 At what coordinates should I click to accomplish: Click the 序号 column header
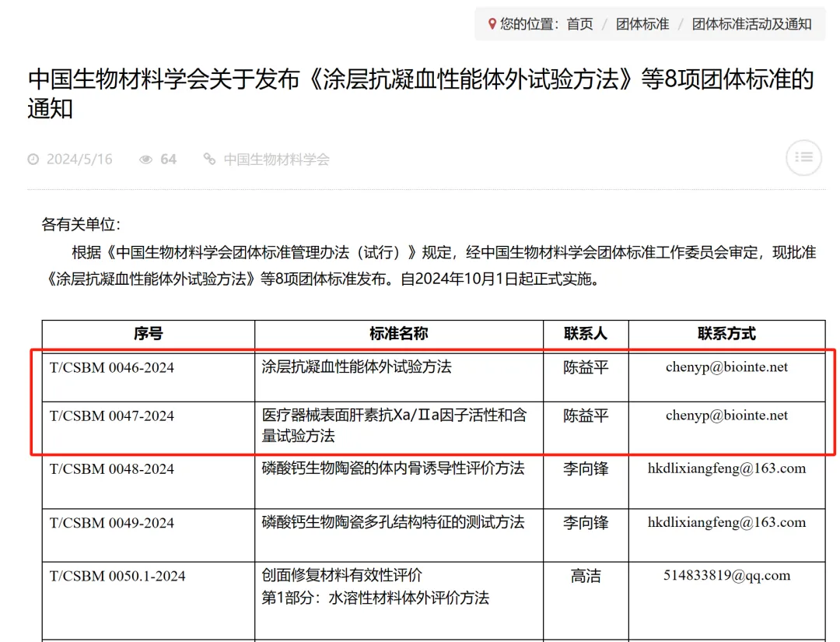(148, 334)
